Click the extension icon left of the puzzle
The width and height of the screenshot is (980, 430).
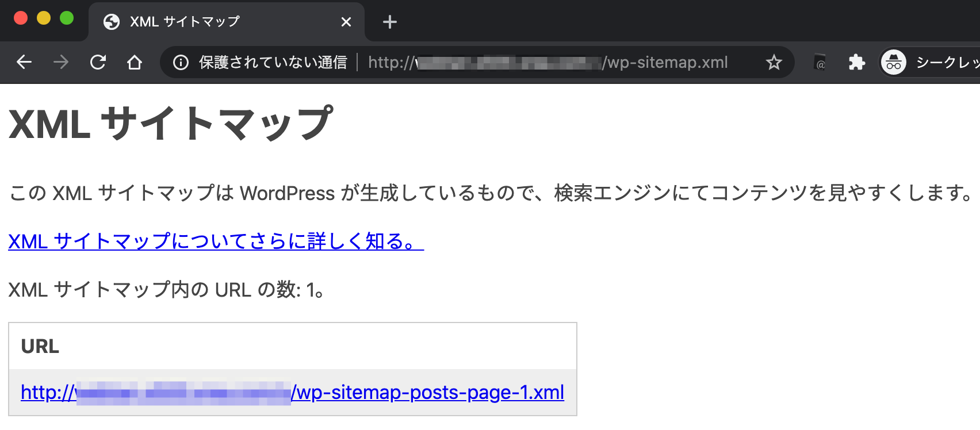(x=820, y=62)
